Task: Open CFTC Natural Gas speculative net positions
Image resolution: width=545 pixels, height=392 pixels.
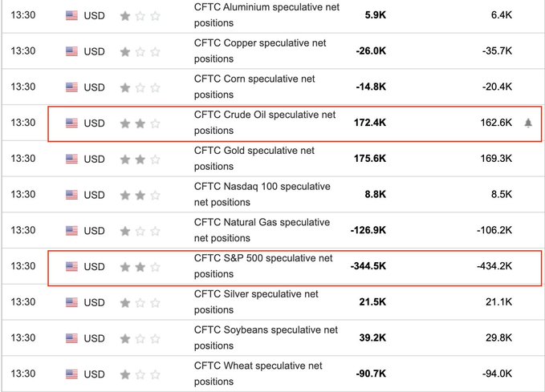Action: tap(262, 231)
